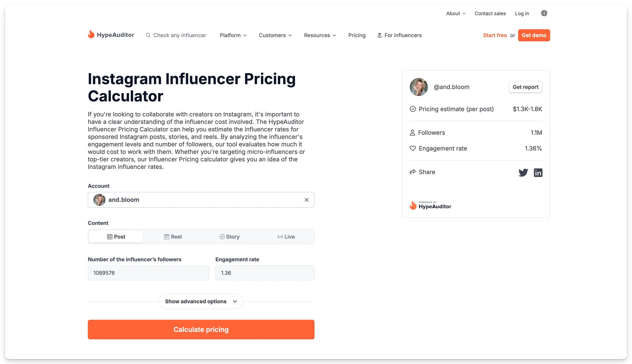Click the @and.bloom username text

[x=451, y=87]
